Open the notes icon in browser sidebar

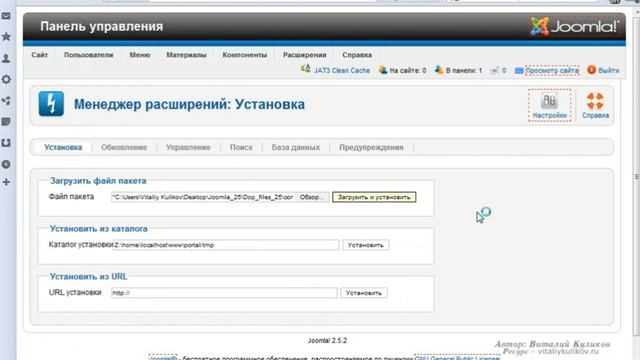click(6, 122)
